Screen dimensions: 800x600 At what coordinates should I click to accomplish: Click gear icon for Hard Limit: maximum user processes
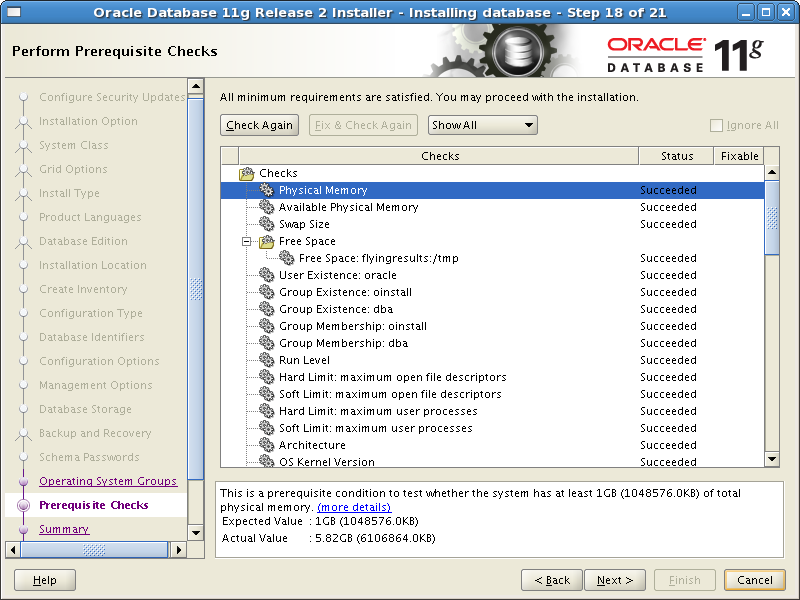pos(266,411)
